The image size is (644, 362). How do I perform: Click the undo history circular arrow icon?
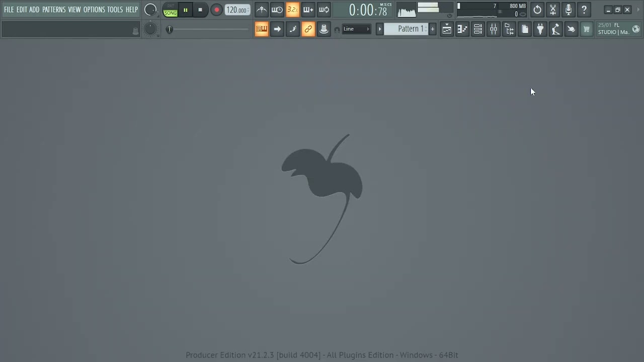pyautogui.click(x=537, y=10)
